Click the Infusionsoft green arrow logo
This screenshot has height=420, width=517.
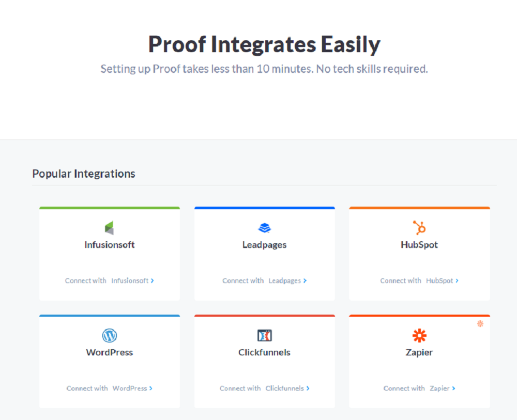click(x=109, y=226)
